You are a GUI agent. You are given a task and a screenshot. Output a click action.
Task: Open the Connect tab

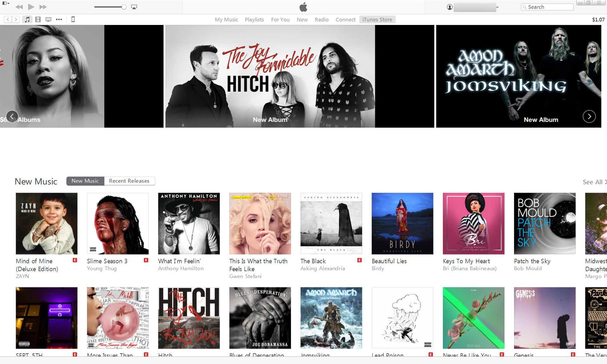tap(345, 20)
